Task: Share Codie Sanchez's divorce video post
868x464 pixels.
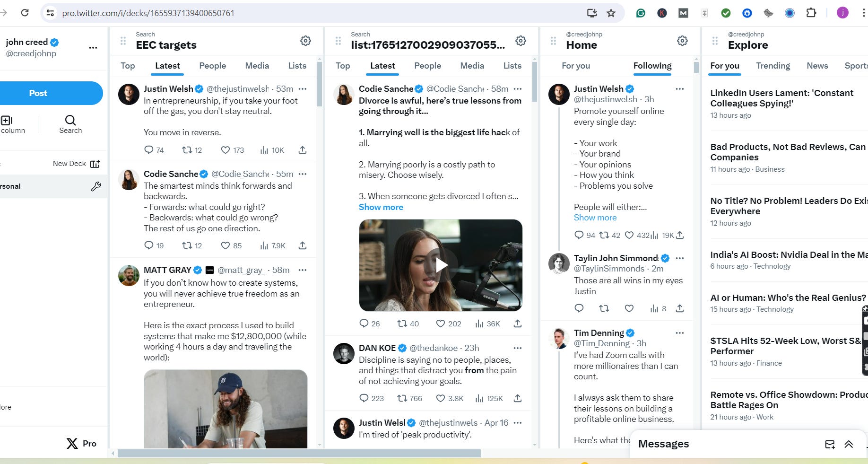Action: tap(518, 324)
